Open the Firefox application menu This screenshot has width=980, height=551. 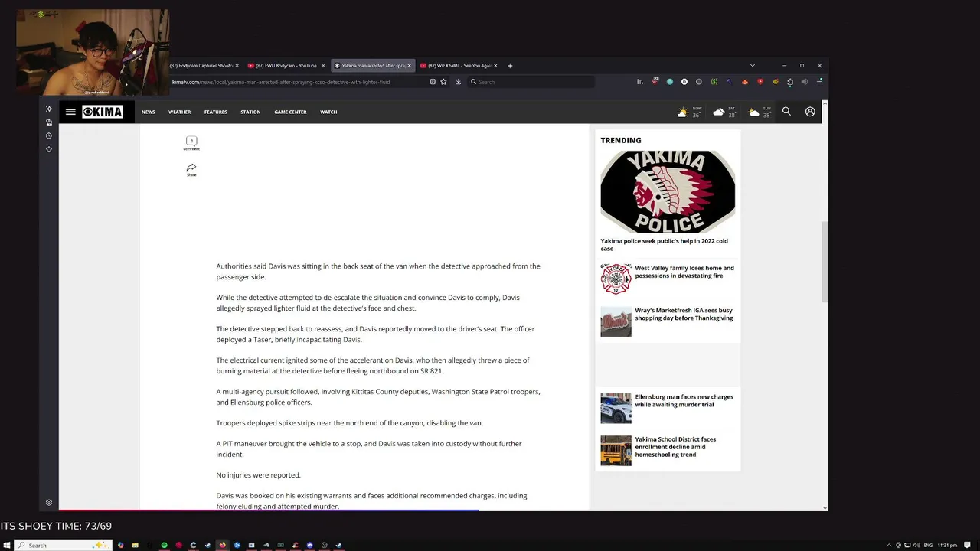(819, 82)
